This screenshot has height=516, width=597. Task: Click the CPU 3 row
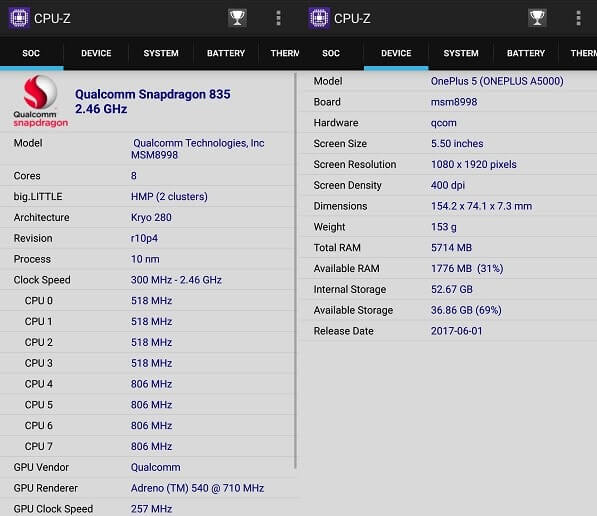click(147, 363)
